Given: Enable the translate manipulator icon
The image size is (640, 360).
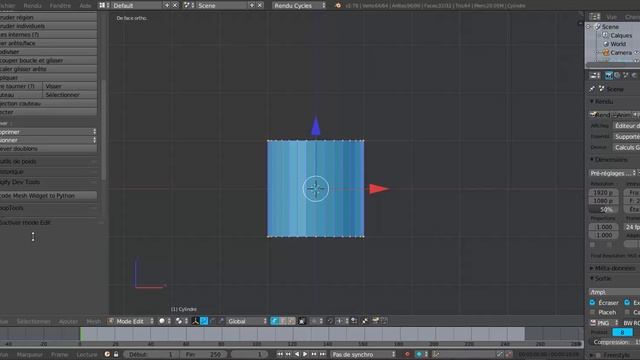Looking at the screenshot, I should (x=204, y=321).
